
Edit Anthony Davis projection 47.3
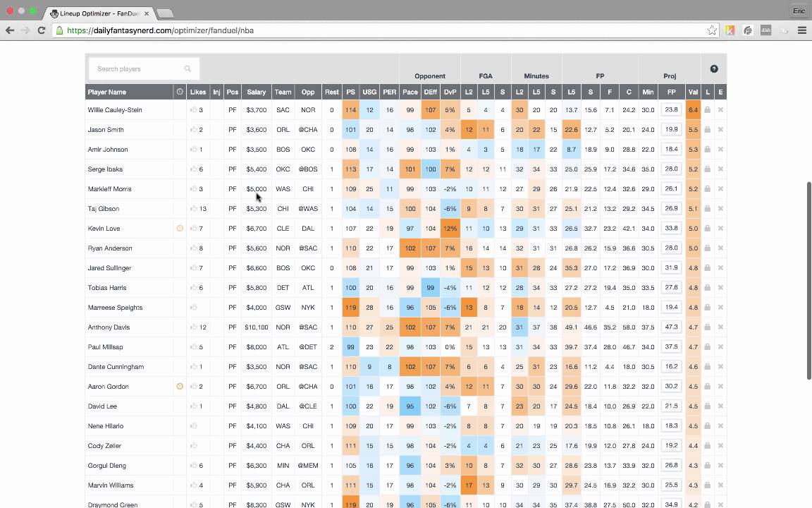click(x=671, y=327)
